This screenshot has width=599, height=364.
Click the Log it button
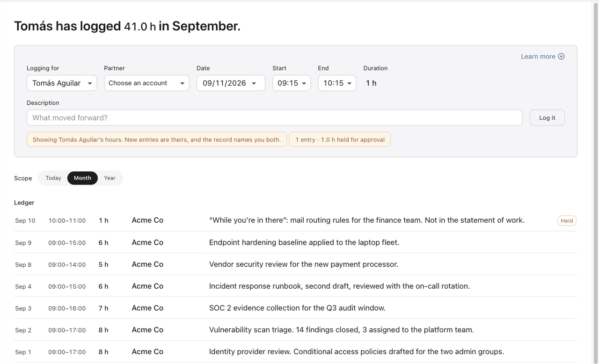pos(547,118)
